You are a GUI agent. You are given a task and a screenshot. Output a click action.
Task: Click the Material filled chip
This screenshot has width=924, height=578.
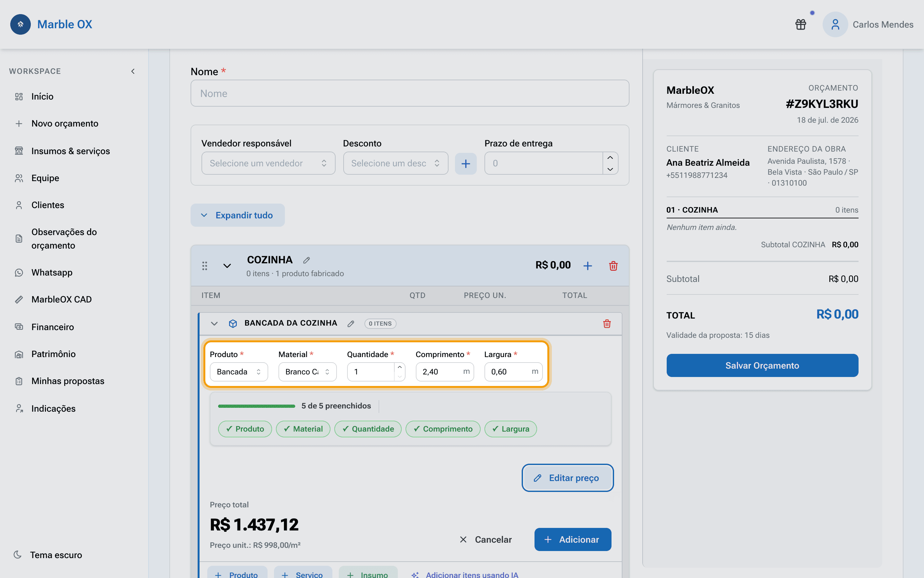303,429
